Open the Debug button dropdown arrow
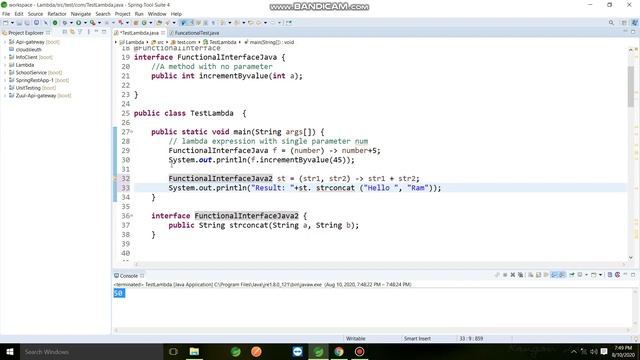 click(71, 23)
